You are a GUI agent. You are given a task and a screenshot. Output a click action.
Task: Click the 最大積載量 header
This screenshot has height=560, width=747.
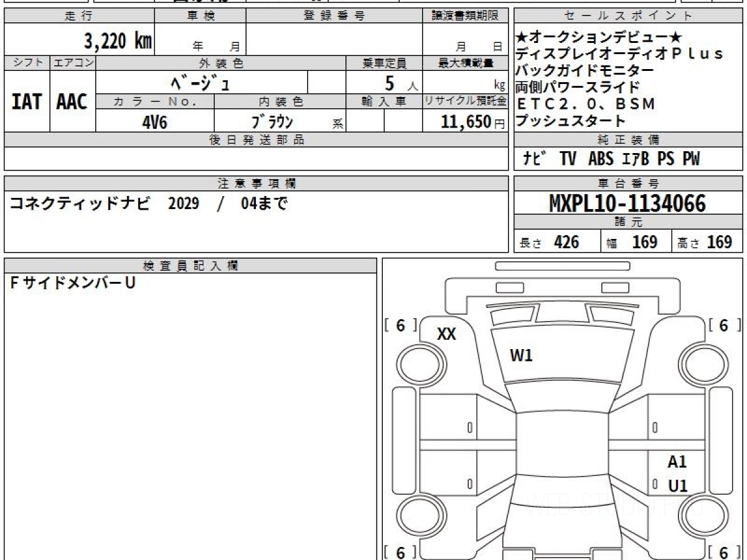[465, 63]
